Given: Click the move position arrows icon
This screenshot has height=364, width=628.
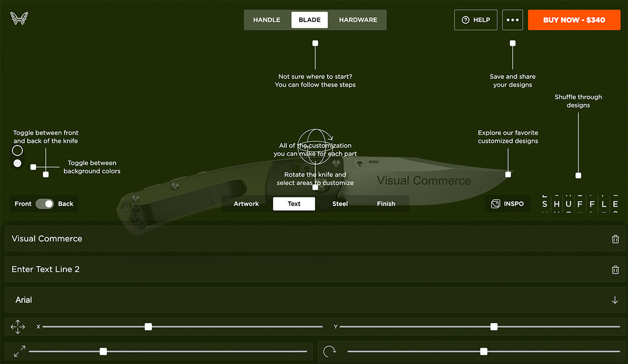Looking at the screenshot, I should coord(18,327).
